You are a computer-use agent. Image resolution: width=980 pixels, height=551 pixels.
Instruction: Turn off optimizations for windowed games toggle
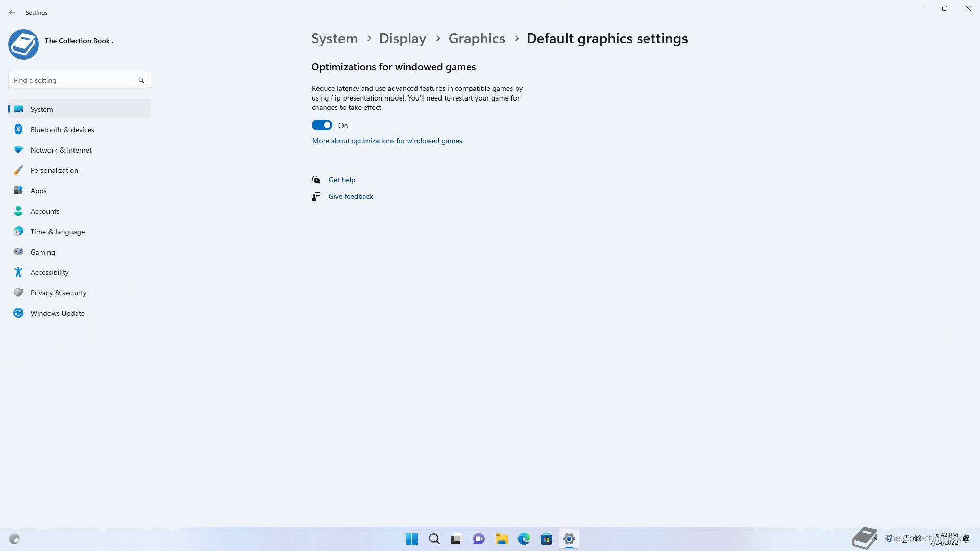click(x=322, y=126)
